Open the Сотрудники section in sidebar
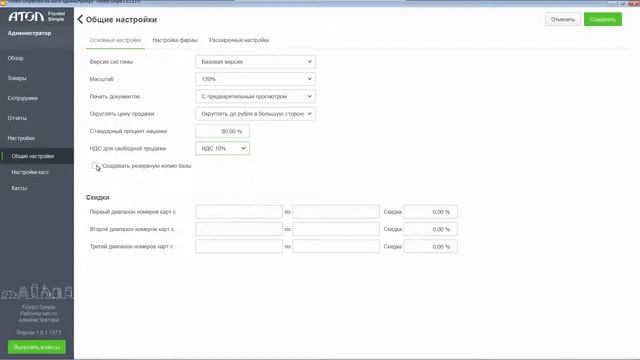640x360 pixels. click(22, 98)
